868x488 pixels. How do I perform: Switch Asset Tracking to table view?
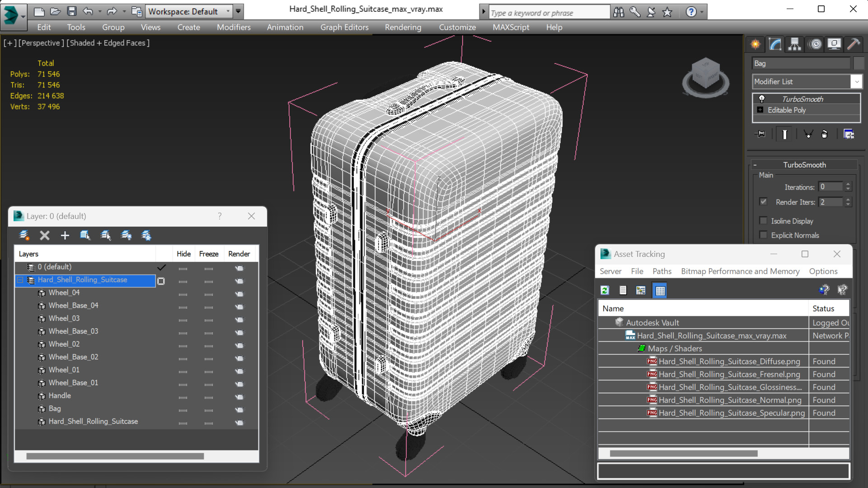660,290
